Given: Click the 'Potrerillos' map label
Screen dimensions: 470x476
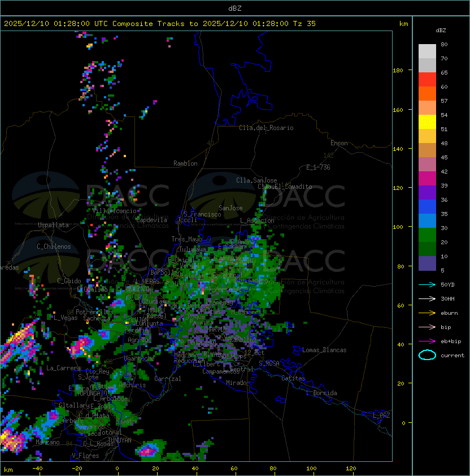Looking at the screenshot, I should click(94, 311).
